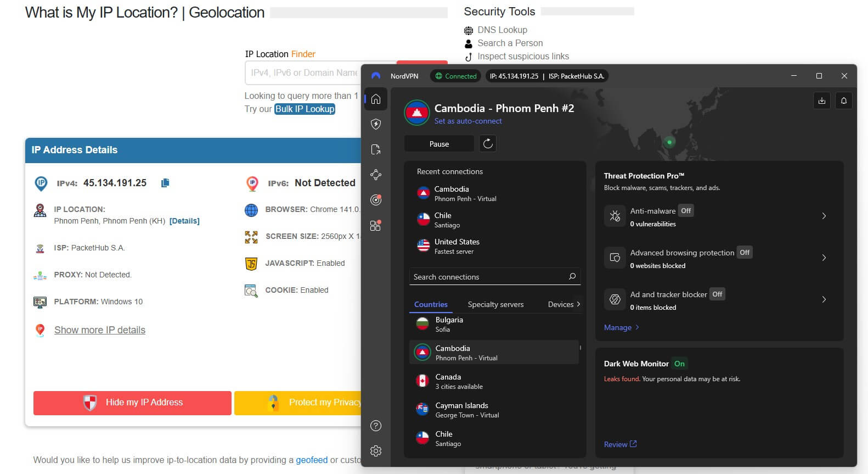Open the Dark Web Monitor Review link
The height and width of the screenshot is (474, 868).
620,444
